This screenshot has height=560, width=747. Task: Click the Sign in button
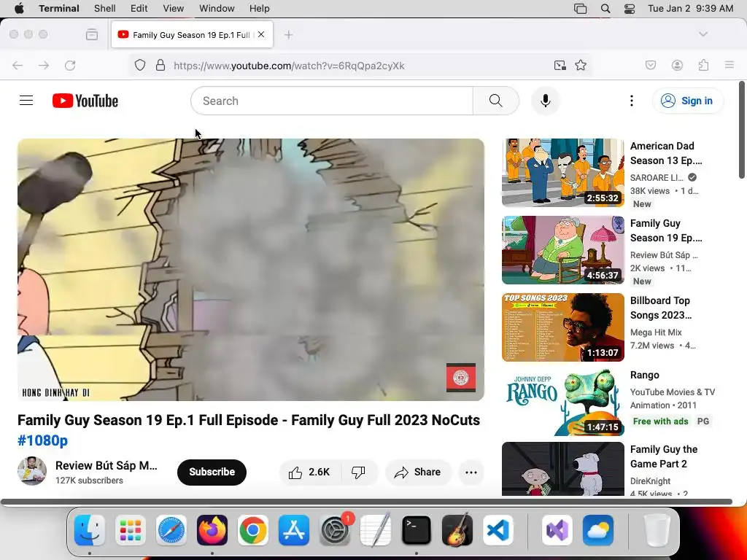[x=688, y=101]
